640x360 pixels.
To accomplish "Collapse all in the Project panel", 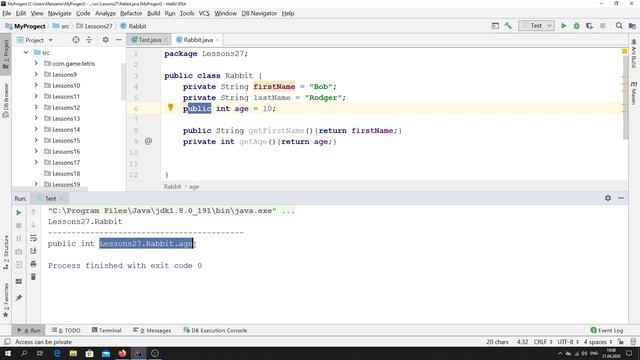I will pos(89,40).
